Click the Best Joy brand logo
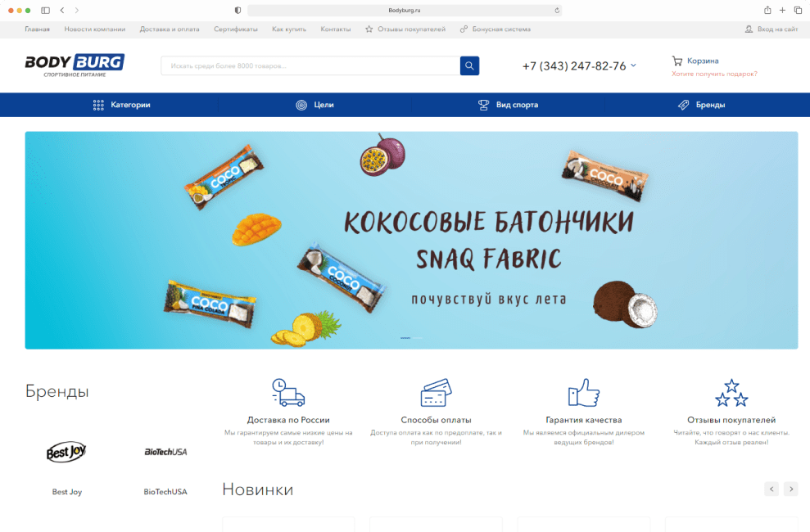 click(66, 452)
